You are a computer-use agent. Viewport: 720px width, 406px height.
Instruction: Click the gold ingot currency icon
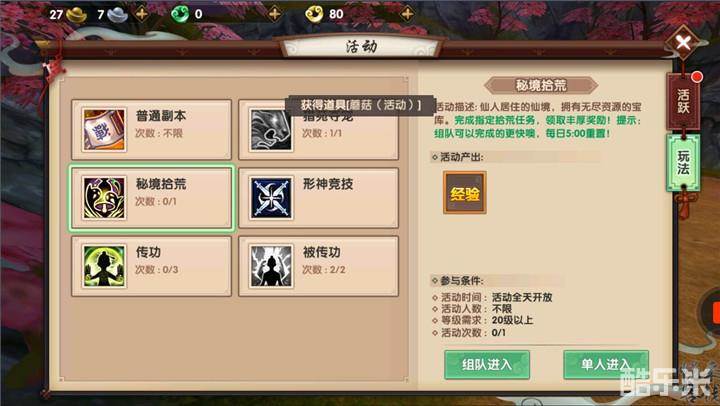click(x=76, y=15)
